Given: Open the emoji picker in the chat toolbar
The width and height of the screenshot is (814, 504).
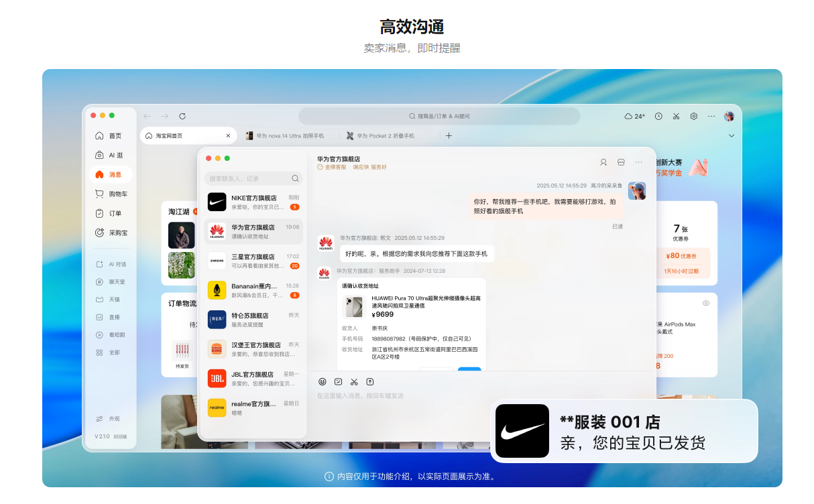Looking at the screenshot, I should point(323,381).
